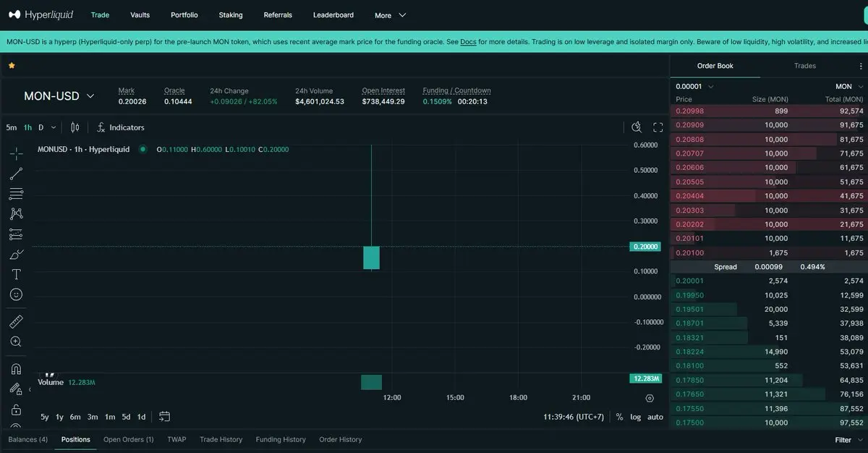Change the MON size unit dropdown
This screenshot has height=453, width=868.
[x=849, y=86]
